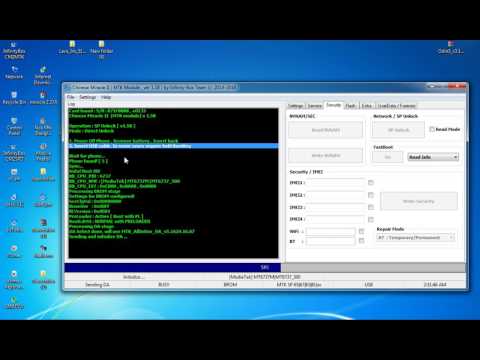Screen dimensions: 480x360
Task: Open the miracle 2.27A desktop shortcut
Action: point(43,98)
